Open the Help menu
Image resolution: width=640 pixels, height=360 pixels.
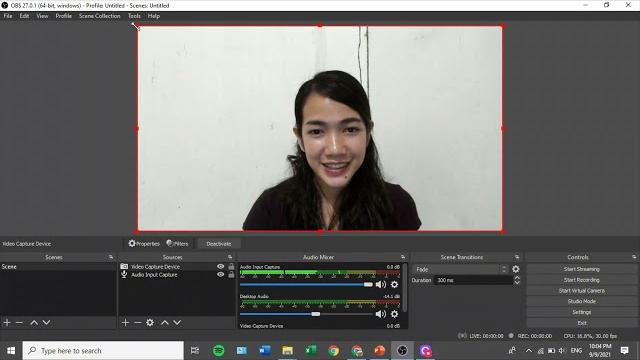pyautogui.click(x=154, y=16)
